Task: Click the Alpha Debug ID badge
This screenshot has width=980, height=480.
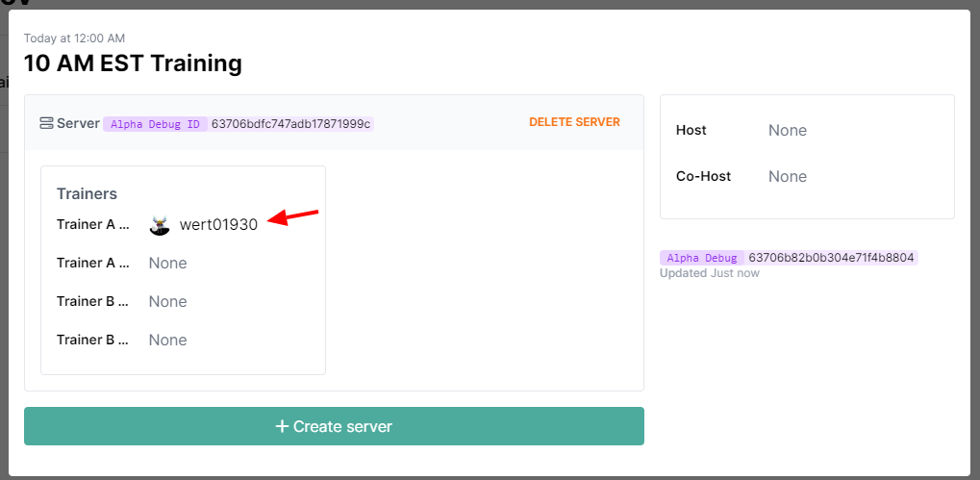Action: click(x=155, y=124)
